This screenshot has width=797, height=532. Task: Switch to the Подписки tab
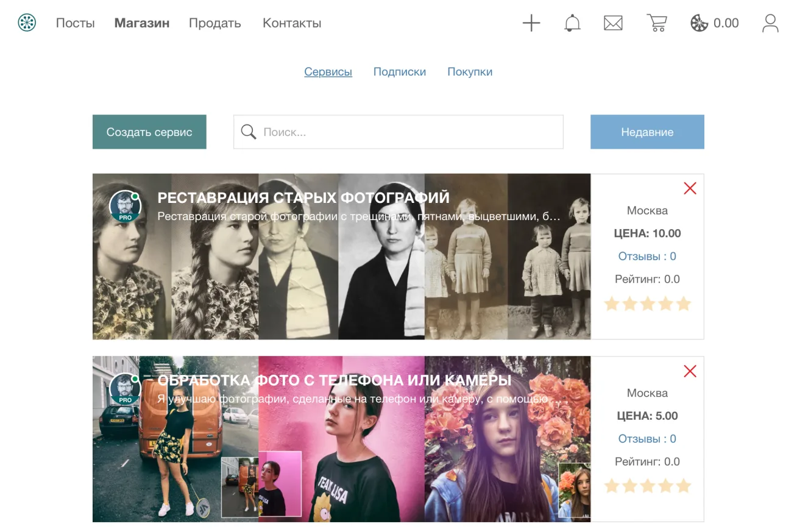400,72
